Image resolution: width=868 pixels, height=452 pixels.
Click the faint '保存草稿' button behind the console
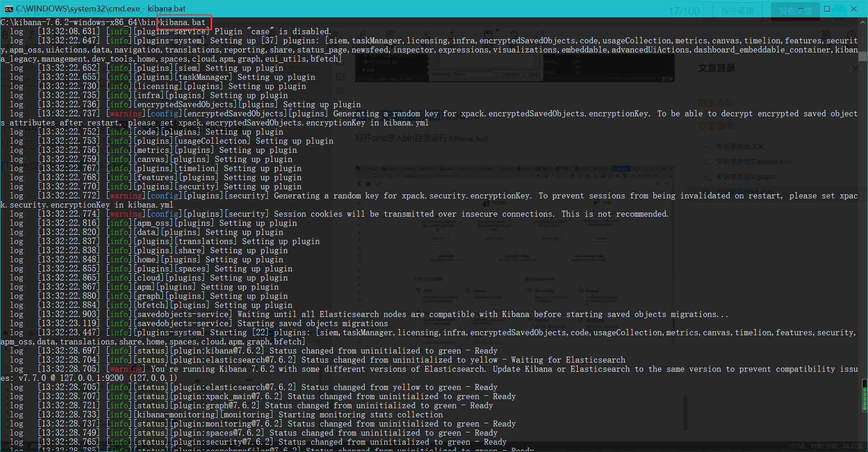[x=738, y=11]
